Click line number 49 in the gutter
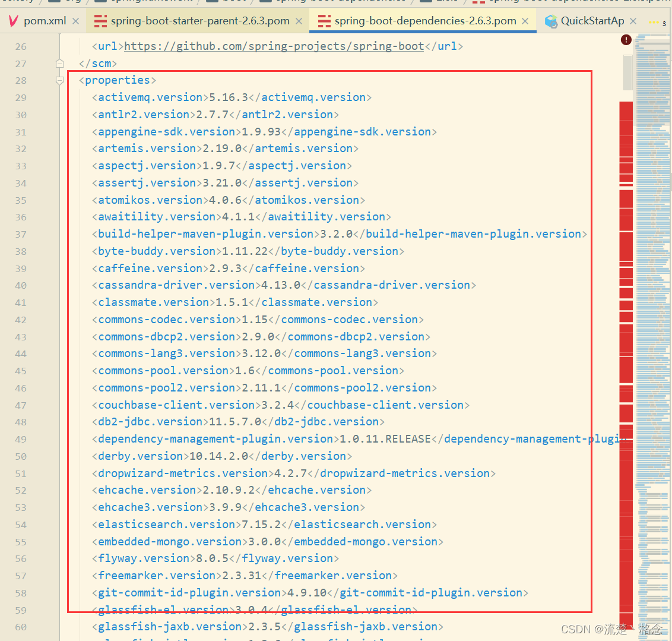Image resolution: width=672 pixels, height=641 pixels. [21, 440]
